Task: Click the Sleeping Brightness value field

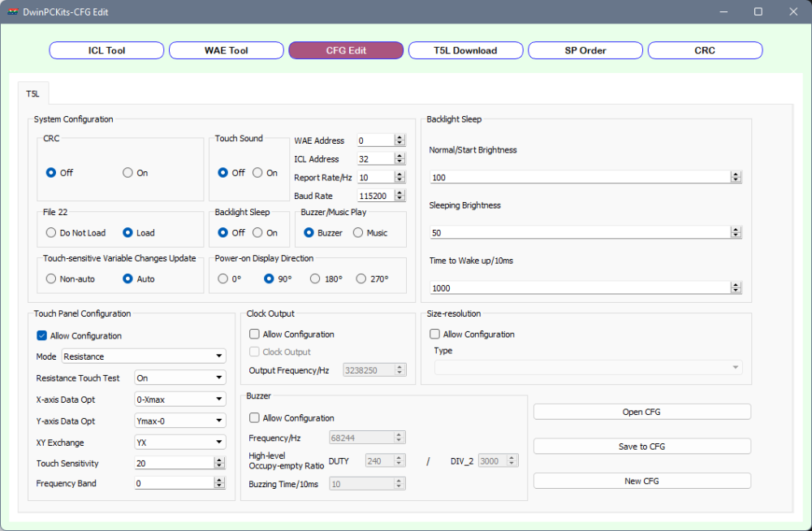Action: pos(580,232)
